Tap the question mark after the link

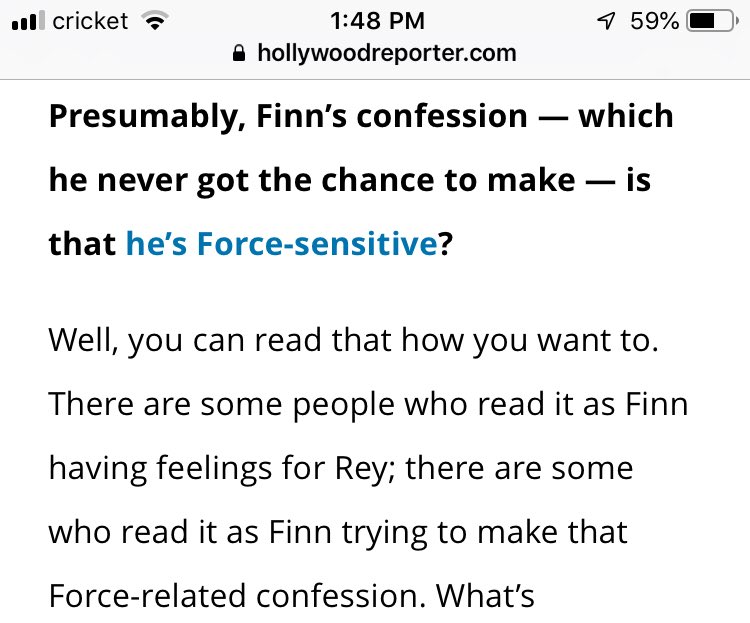tap(445, 244)
